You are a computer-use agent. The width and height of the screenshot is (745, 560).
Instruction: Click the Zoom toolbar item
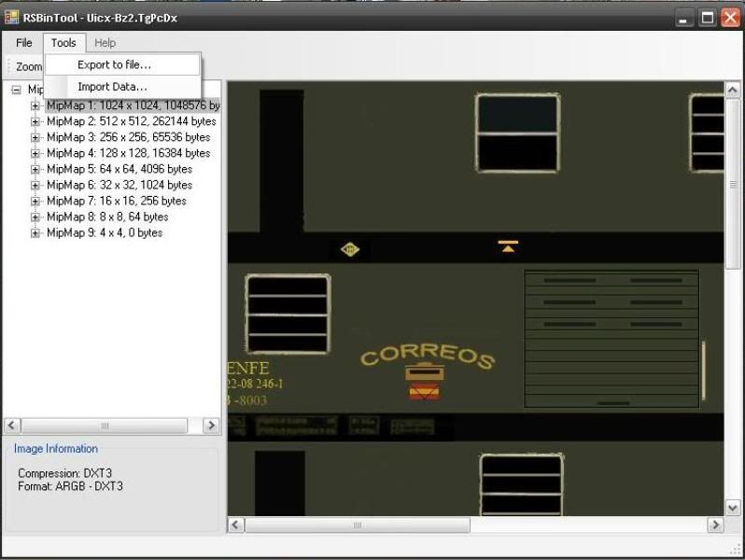(x=29, y=67)
